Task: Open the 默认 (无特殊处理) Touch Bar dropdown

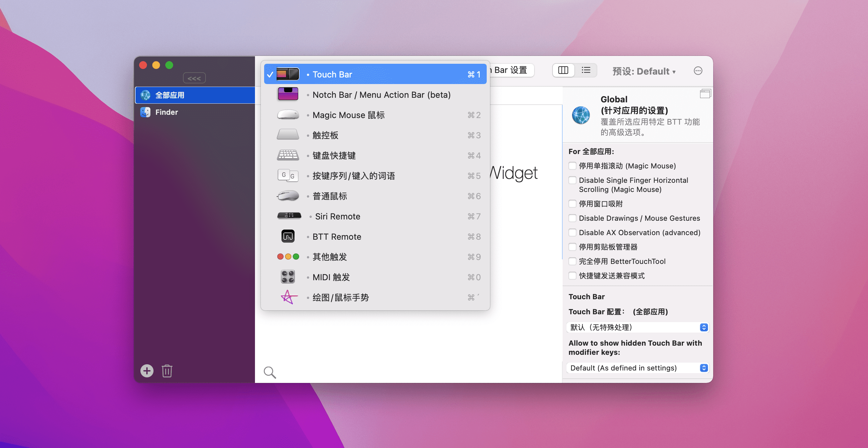Action: 638,327
